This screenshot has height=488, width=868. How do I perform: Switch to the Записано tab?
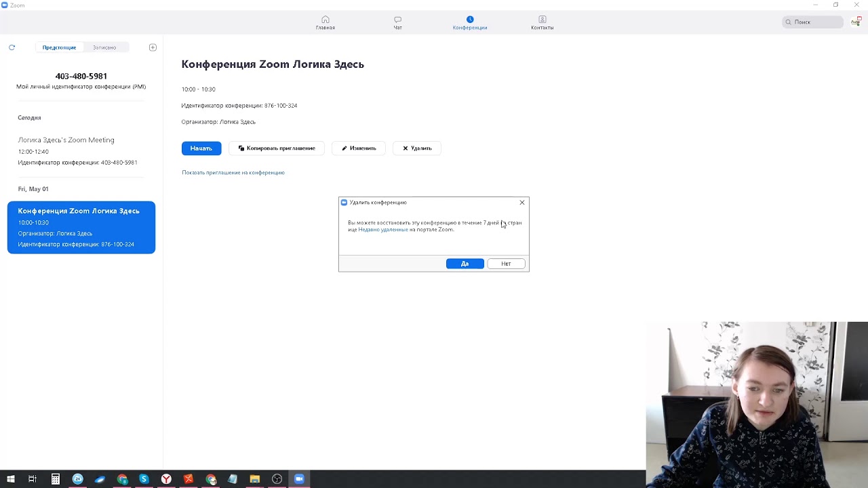(104, 47)
